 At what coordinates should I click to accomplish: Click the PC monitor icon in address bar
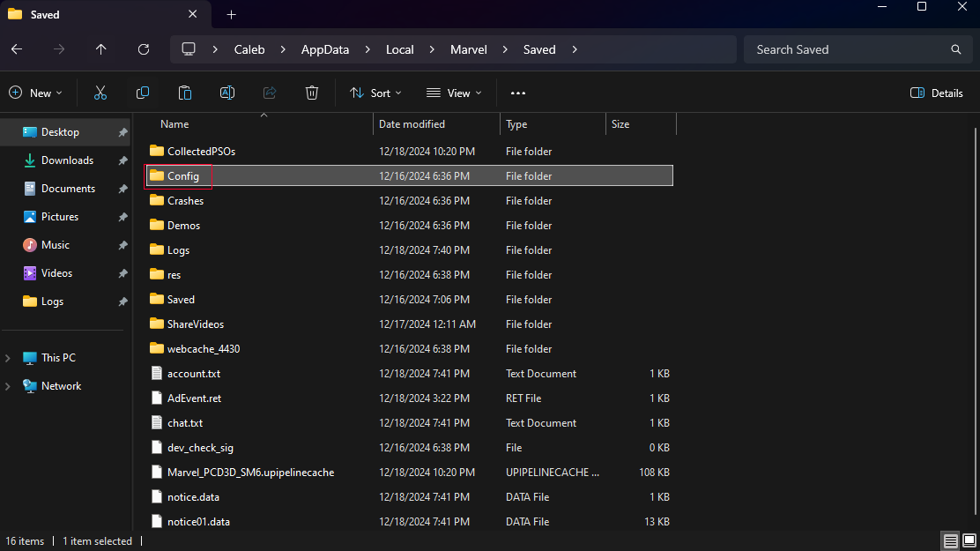188,48
